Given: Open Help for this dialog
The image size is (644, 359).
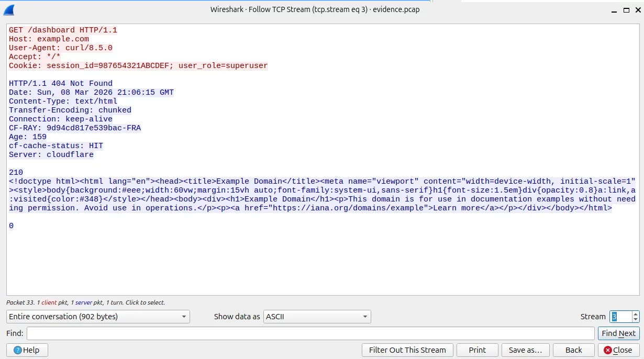Looking at the screenshot, I should [27, 350].
